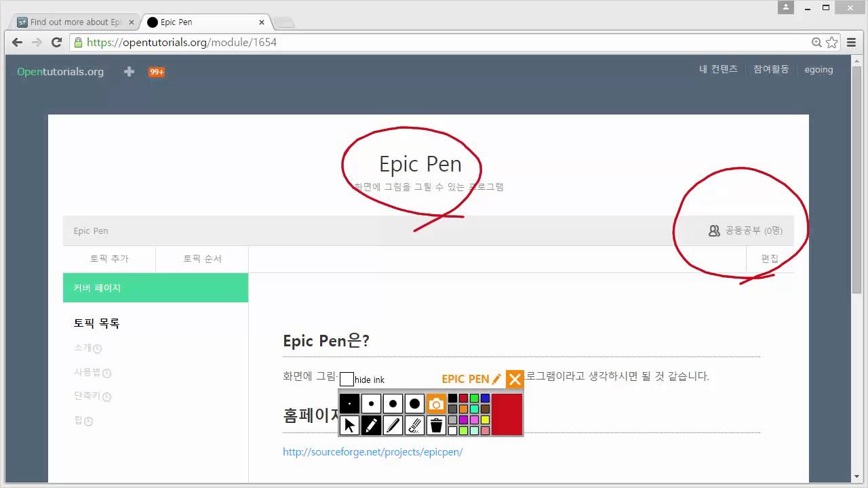Pick the lime green color swatch
The height and width of the screenshot is (488, 868).
point(463,430)
